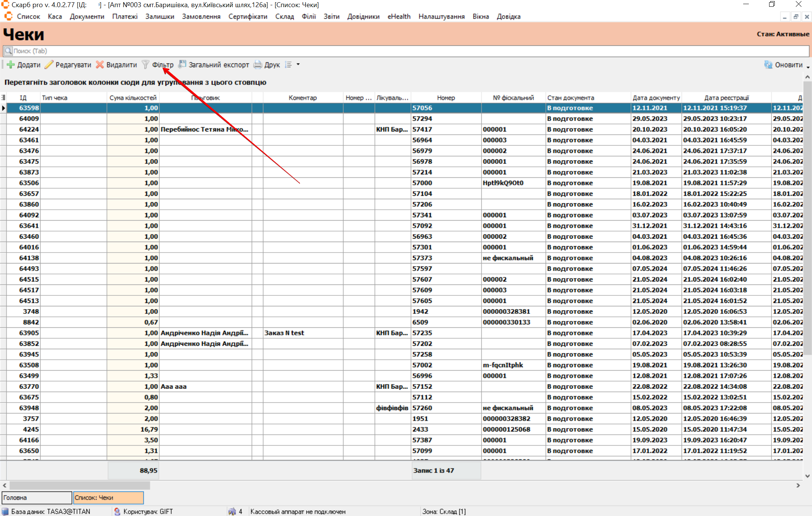This screenshot has height=516, width=812.
Task: Click the pencil Редагувати icon
Action: tap(49, 65)
